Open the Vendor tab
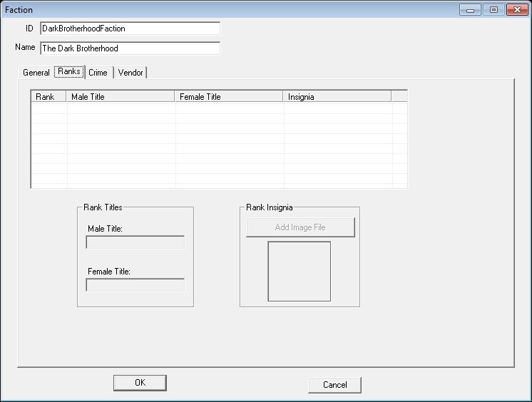 tap(131, 73)
